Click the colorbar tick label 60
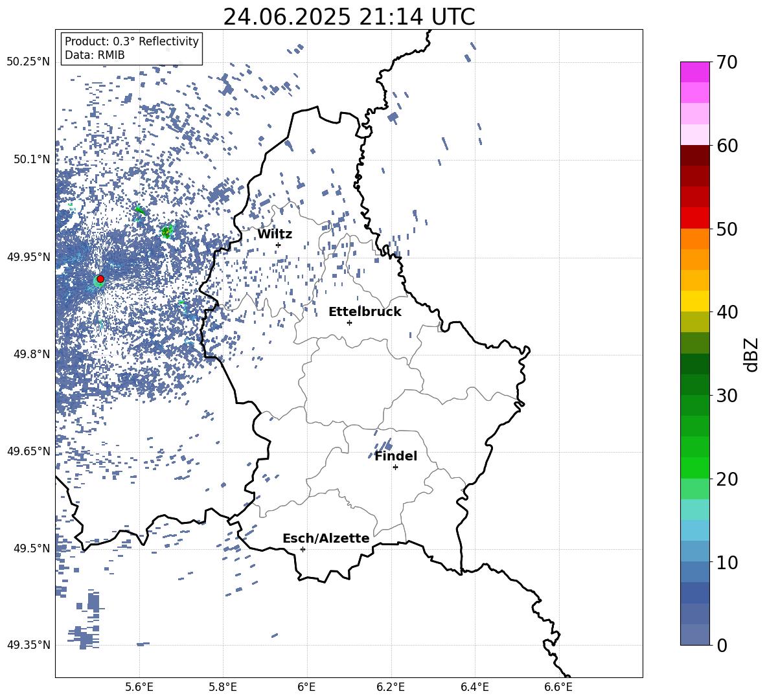Viewport: 767px width, 700px height. click(x=727, y=146)
